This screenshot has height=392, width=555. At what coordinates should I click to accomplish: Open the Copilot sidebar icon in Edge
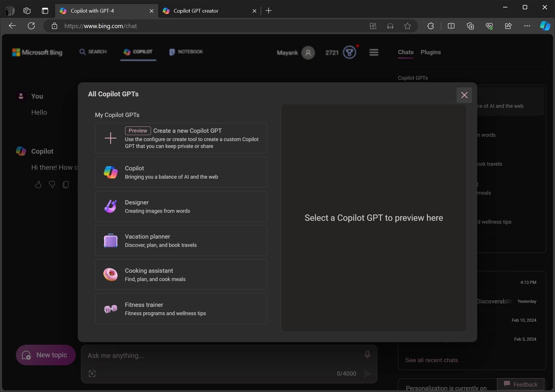pos(545,26)
